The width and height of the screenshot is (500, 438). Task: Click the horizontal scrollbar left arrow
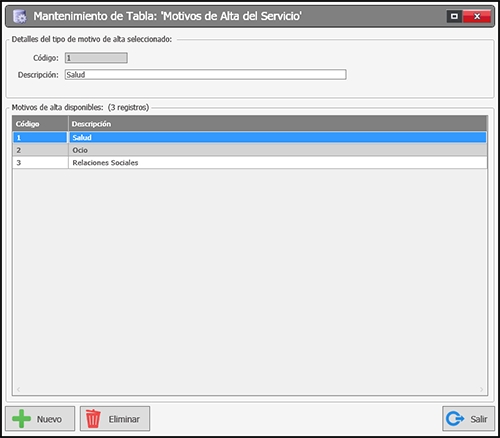coord(18,389)
